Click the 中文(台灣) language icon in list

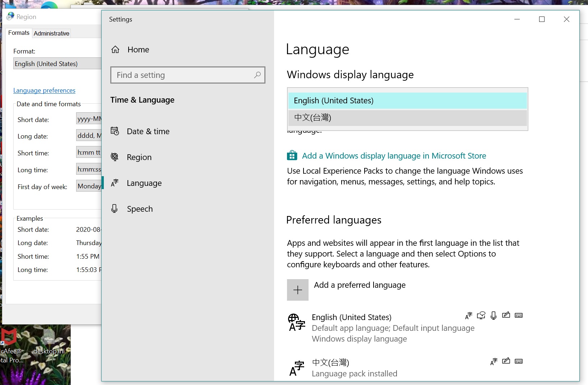click(297, 368)
